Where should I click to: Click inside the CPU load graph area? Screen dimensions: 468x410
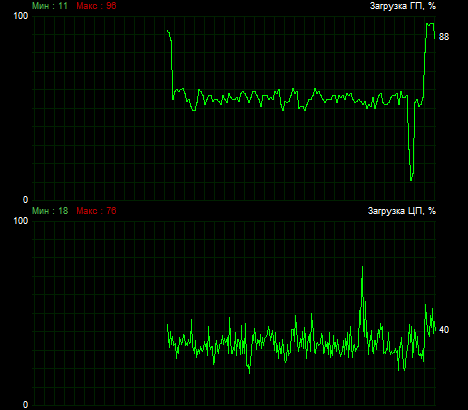pyautogui.click(x=235, y=313)
